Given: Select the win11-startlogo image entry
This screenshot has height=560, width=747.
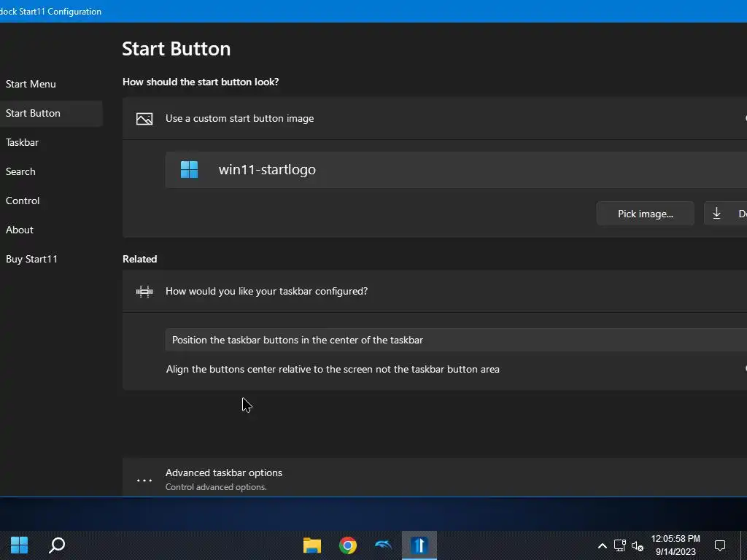Looking at the screenshot, I should [x=456, y=169].
